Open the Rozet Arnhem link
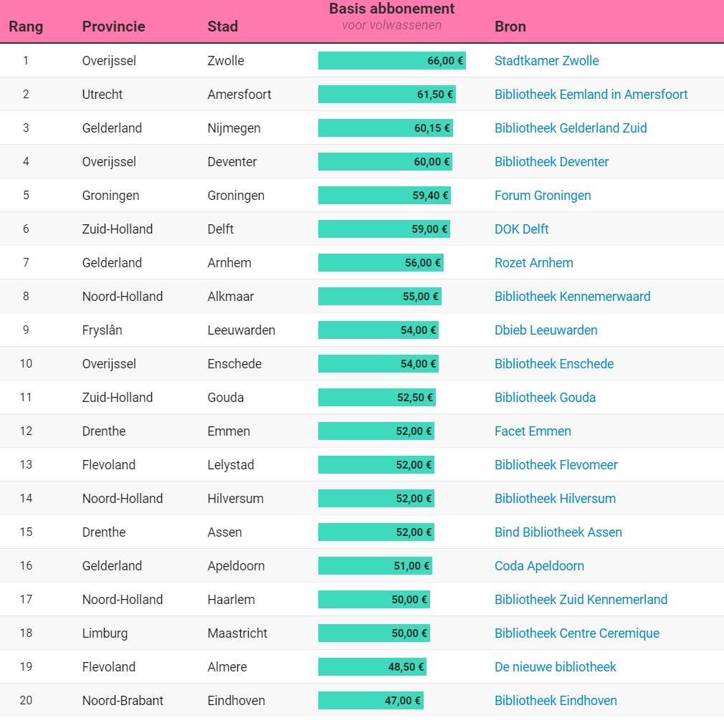Screen dimensions: 724x728 [x=533, y=263]
